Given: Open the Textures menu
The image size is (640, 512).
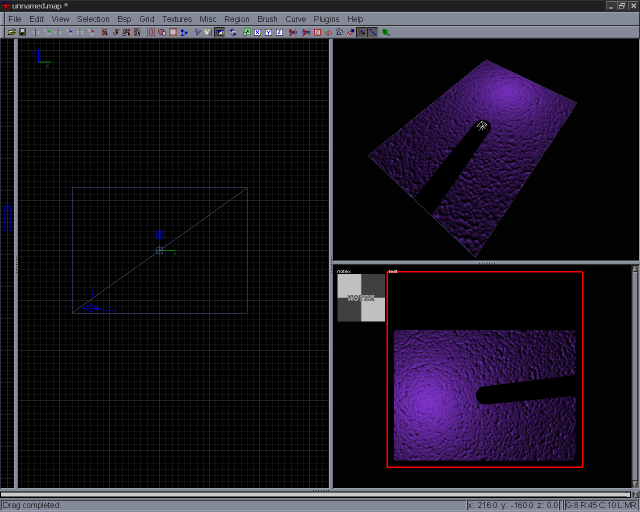Looking at the screenshot, I should (176, 19).
